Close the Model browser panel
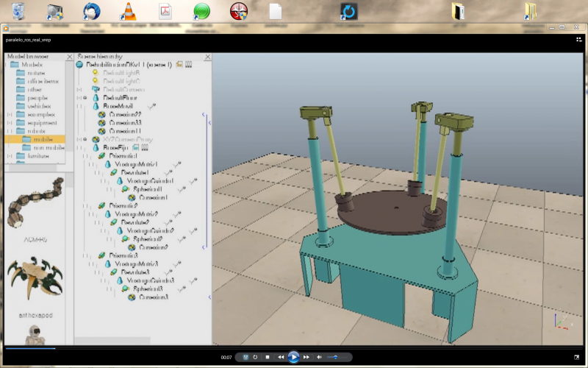588x368 pixels. pos(71,56)
